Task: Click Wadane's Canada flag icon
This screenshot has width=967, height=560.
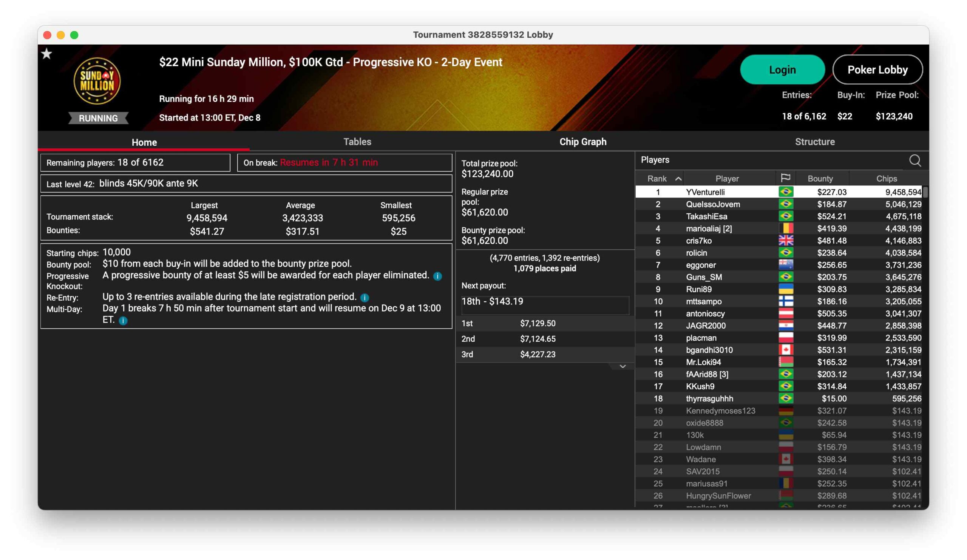Action: (786, 459)
